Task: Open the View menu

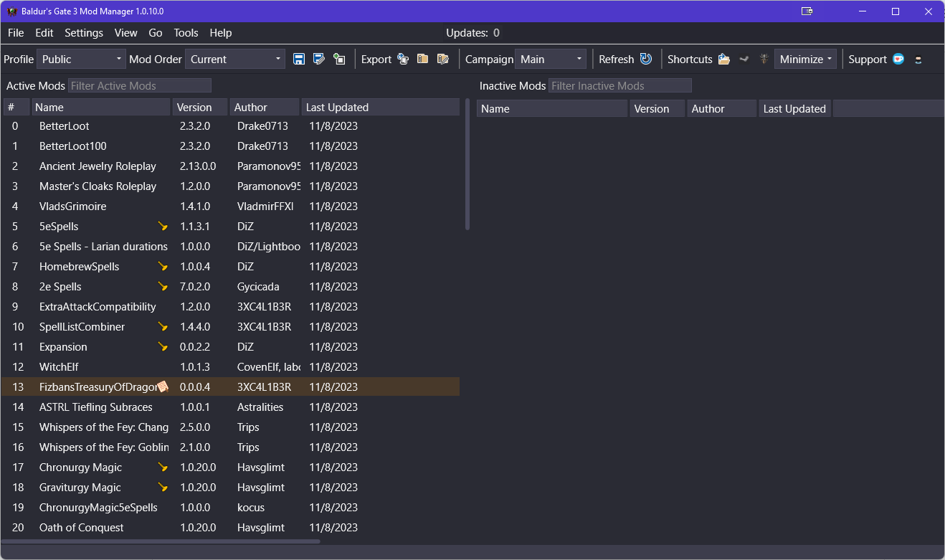Action: click(x=125, y=32)
